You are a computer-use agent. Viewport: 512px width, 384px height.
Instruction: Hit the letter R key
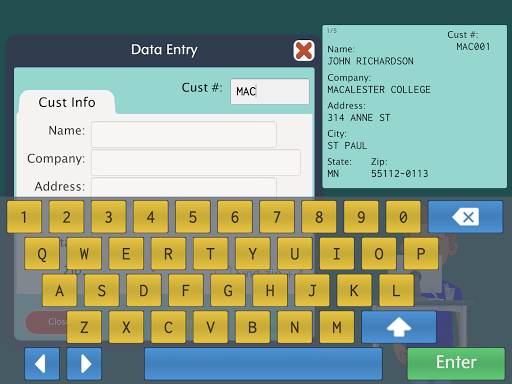(x=168, y=254)
